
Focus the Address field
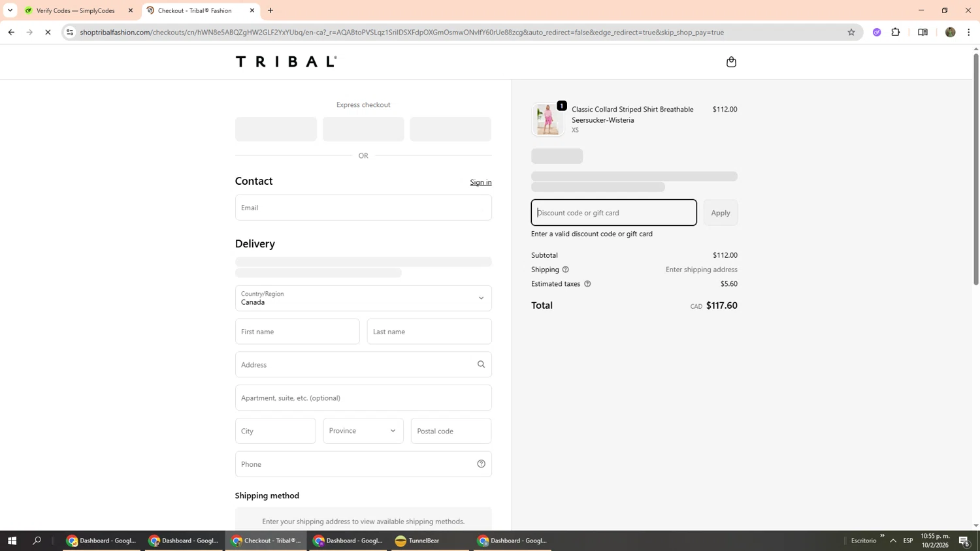coord(363,364)
